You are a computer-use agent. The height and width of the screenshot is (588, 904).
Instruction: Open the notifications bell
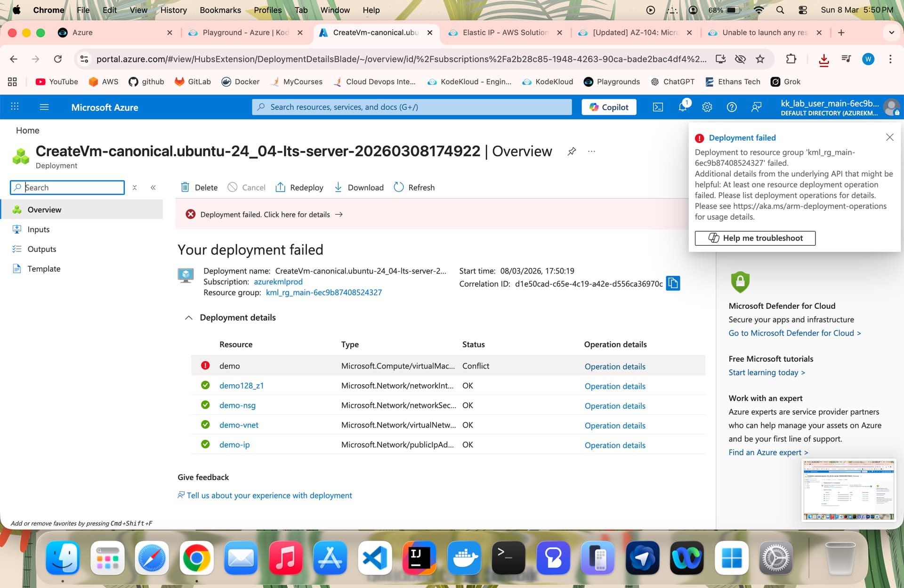coord(683,107)
